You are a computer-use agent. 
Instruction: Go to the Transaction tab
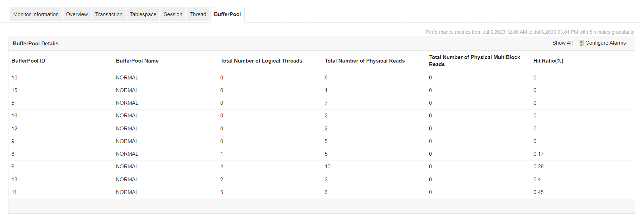(x=109, y=14)
